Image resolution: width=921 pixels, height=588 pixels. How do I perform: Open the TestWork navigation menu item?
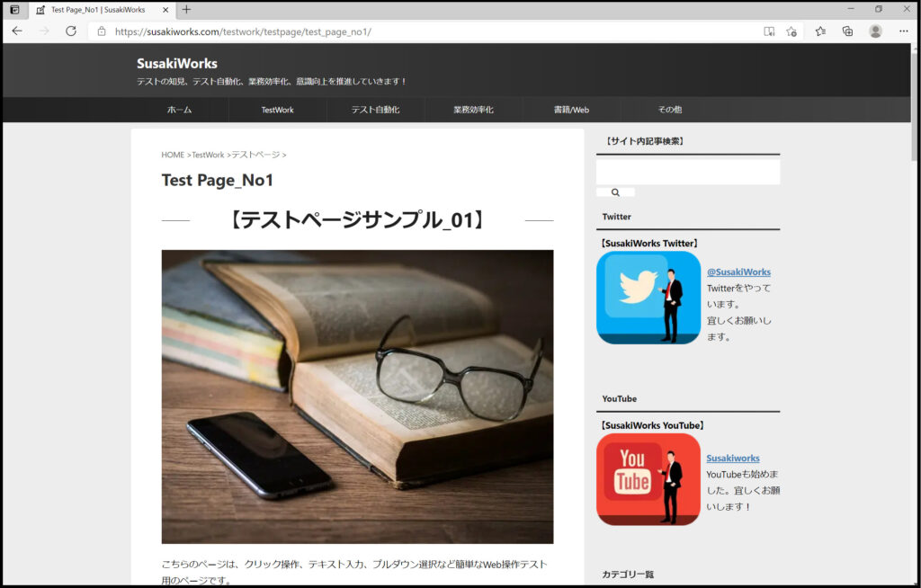pos(277,110)
